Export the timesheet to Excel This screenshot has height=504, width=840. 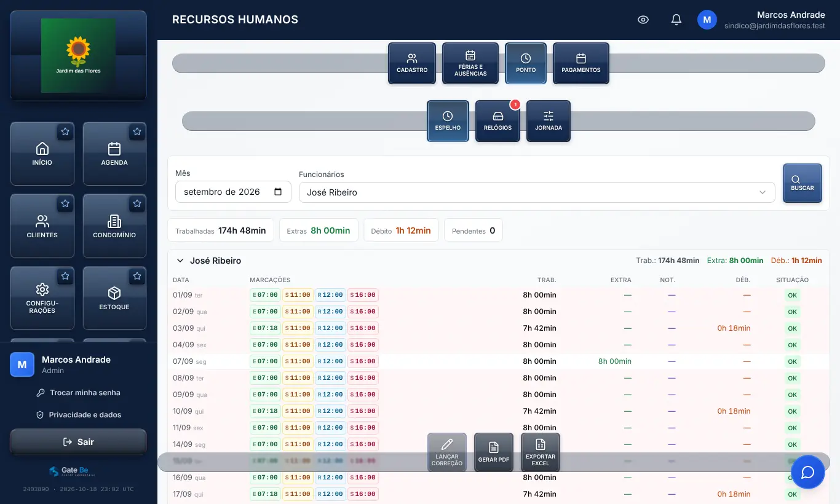541,452
